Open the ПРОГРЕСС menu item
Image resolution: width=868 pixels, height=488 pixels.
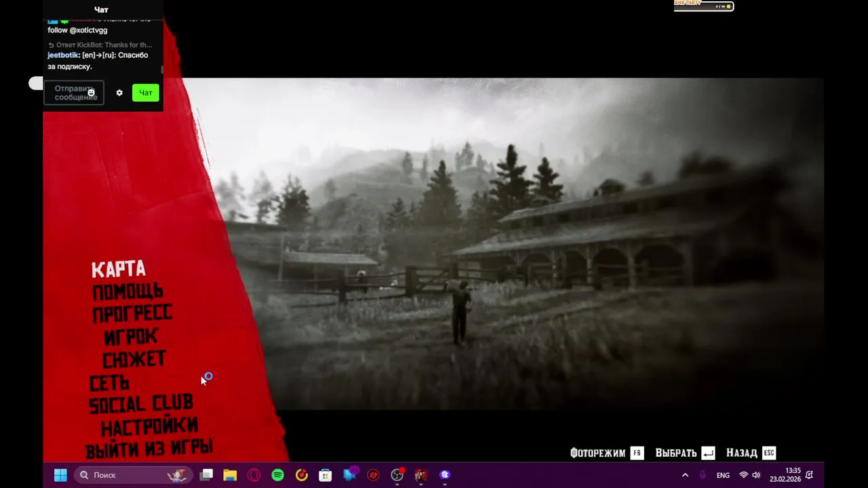click(132, 314)
